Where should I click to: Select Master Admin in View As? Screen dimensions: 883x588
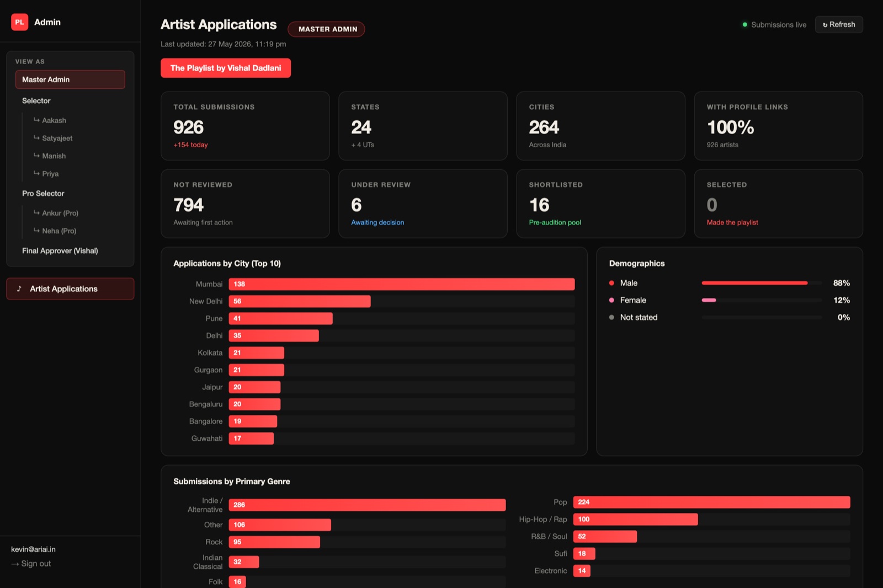pos(70,79)
